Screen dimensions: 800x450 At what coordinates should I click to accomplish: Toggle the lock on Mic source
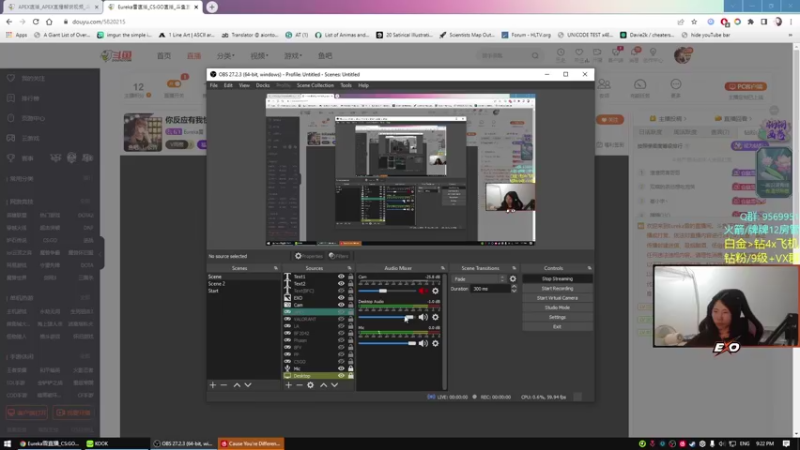[351, 368]
